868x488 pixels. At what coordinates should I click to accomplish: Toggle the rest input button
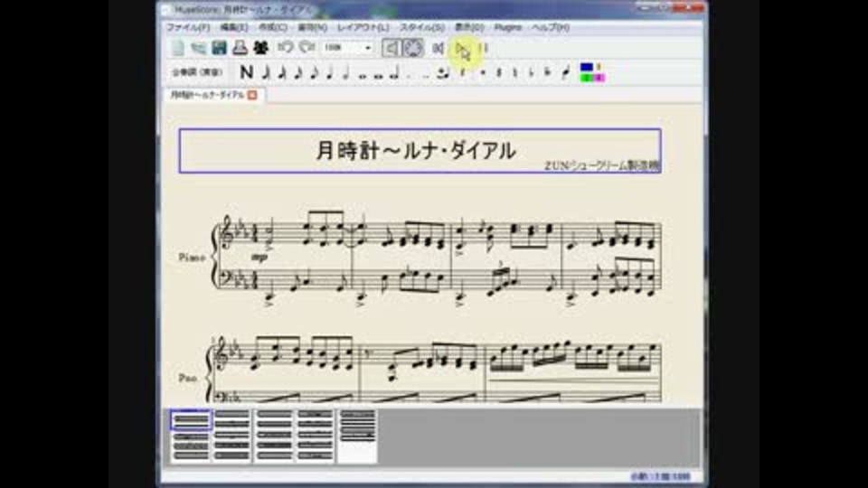[x=463, y=72]
